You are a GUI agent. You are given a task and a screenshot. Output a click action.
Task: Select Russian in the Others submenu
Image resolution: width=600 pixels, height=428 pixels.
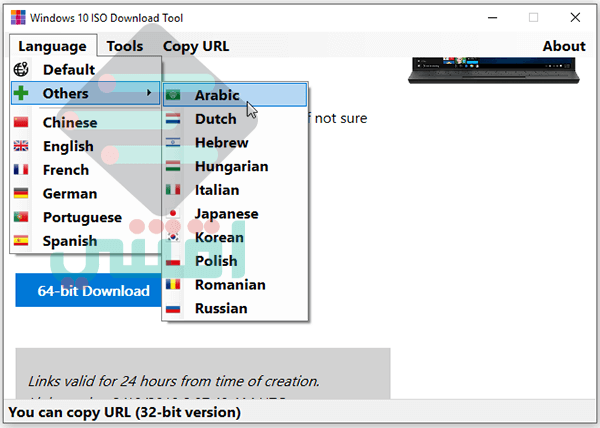click(x=235, y=308)
